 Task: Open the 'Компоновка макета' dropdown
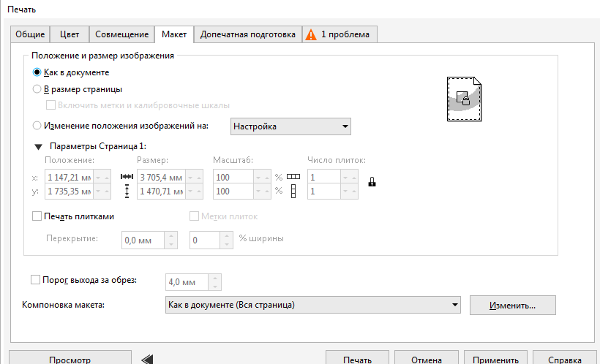tap(313, 305)
